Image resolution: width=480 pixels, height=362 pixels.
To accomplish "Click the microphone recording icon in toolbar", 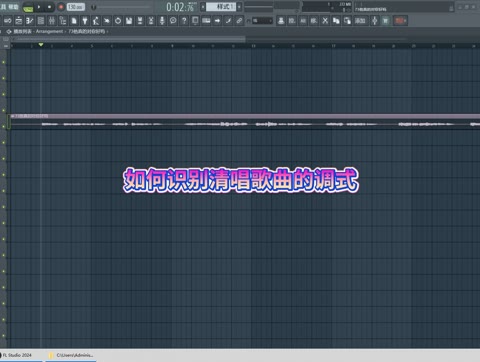I will click(x=162, y=21).
